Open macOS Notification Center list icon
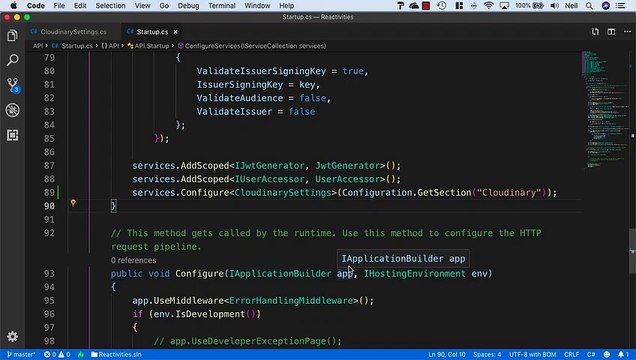Screen dimensions: 636x360 click(x=621, y=6)
